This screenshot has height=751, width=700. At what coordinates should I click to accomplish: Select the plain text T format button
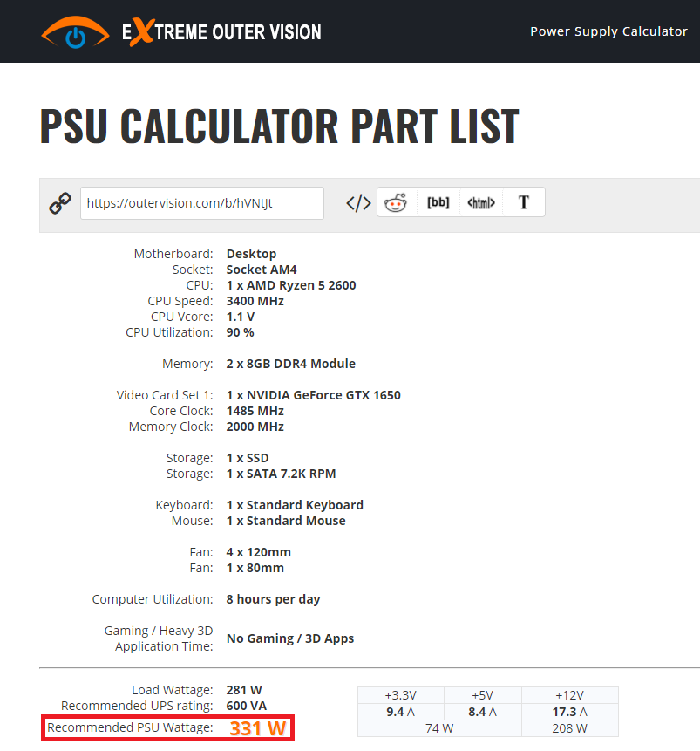pyautogui.click(x=524, y=202)
